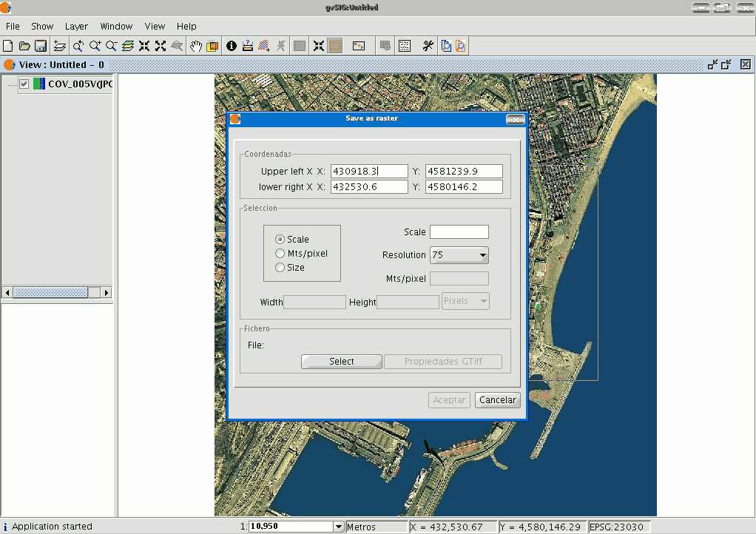Select the Mts/pixel radio button

click(x=280, y=253)
